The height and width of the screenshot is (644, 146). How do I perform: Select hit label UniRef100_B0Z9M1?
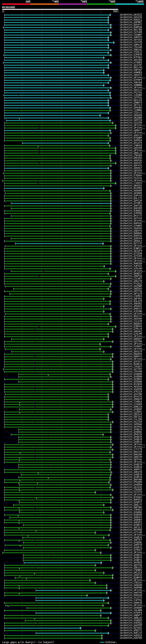(x=131, y=188)
